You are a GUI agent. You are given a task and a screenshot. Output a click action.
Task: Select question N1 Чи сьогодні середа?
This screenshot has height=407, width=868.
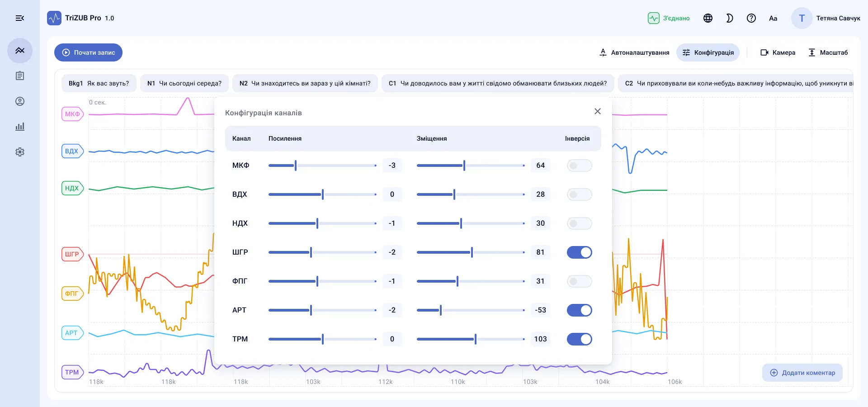point(184,83)
